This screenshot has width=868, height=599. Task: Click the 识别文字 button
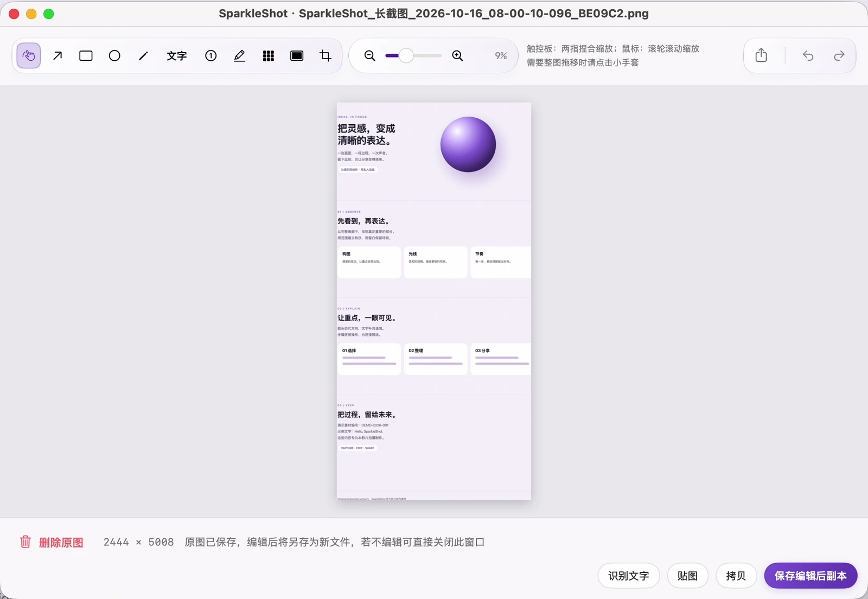(629, 576)
